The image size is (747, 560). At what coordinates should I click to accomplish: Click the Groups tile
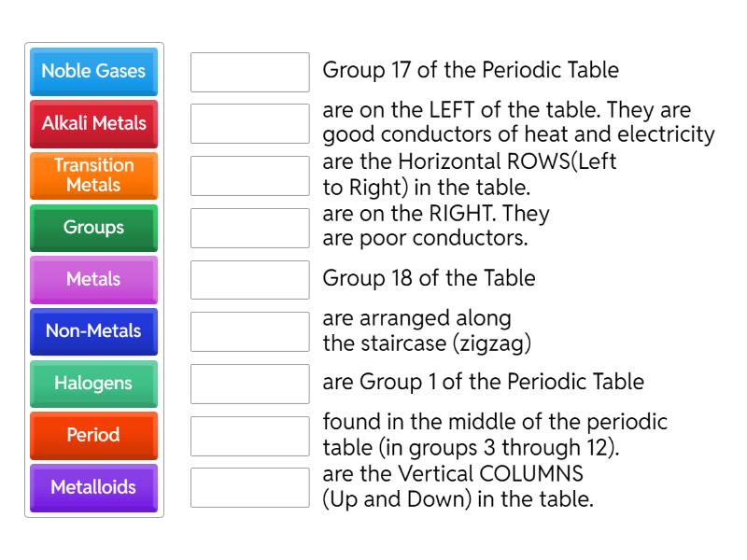(x=93, y=228)
